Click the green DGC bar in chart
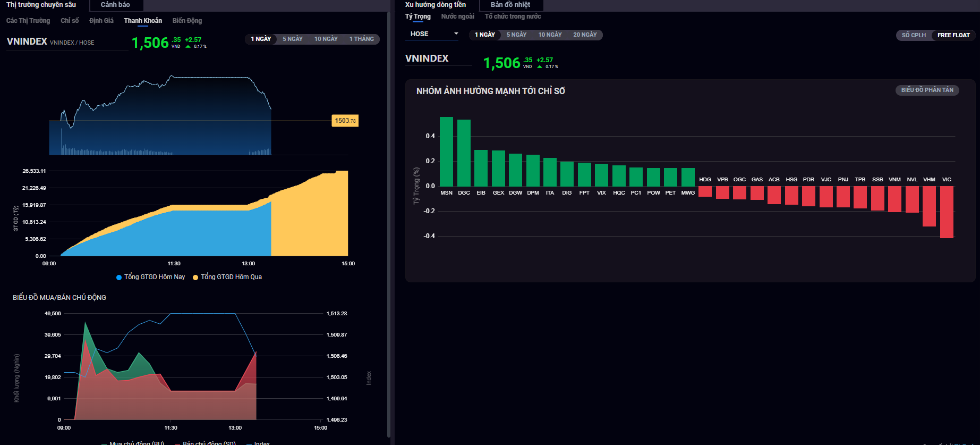 (464, 153)
